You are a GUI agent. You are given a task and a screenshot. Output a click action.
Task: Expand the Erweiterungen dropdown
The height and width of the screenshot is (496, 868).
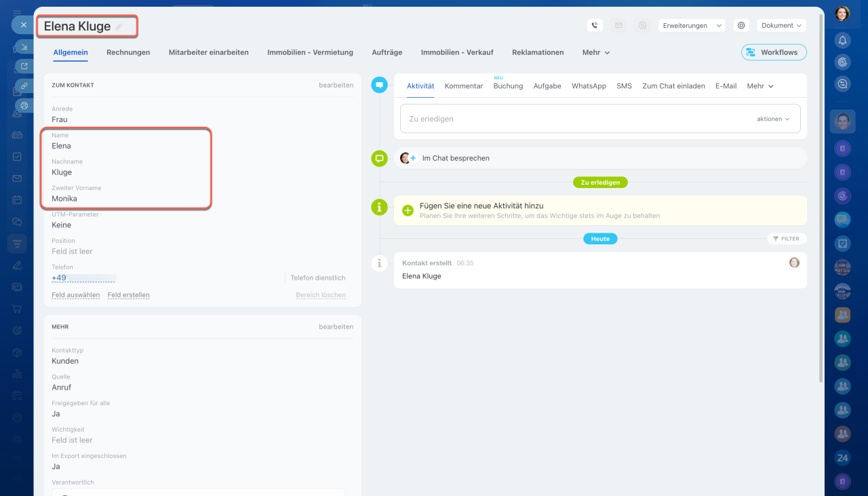691,25
